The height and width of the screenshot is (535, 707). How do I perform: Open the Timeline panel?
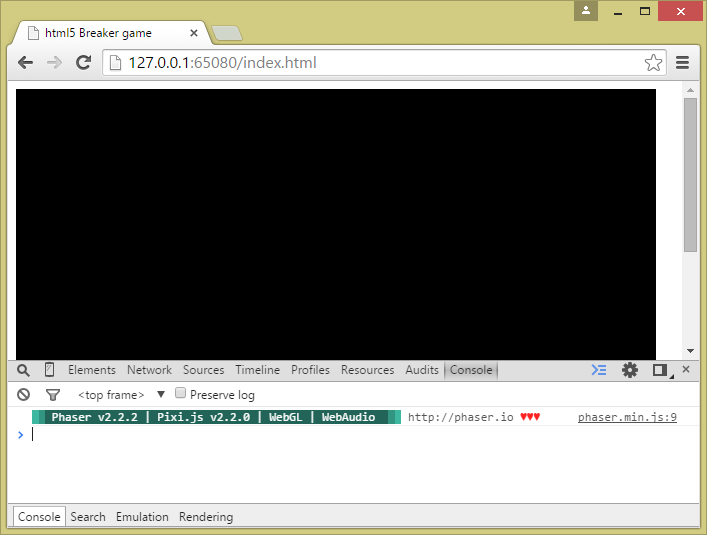[x=257, y=370]
